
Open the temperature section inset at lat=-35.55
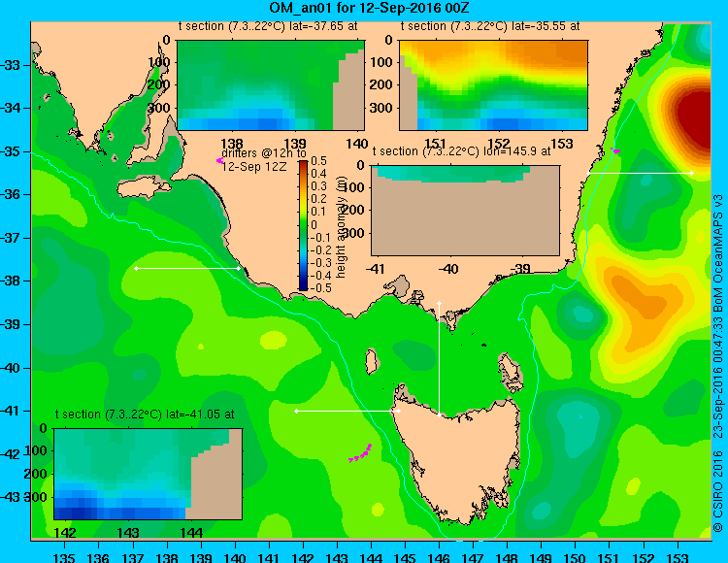pos(493,85)
